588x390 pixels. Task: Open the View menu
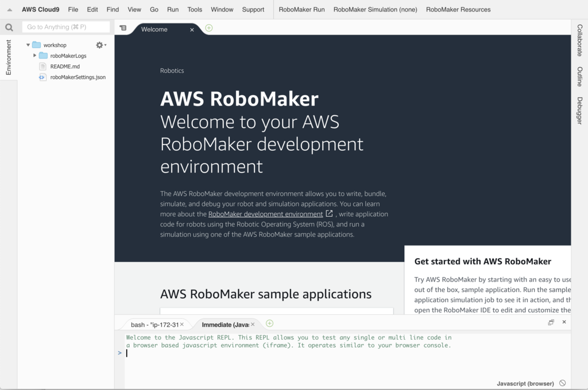(134, 10)
